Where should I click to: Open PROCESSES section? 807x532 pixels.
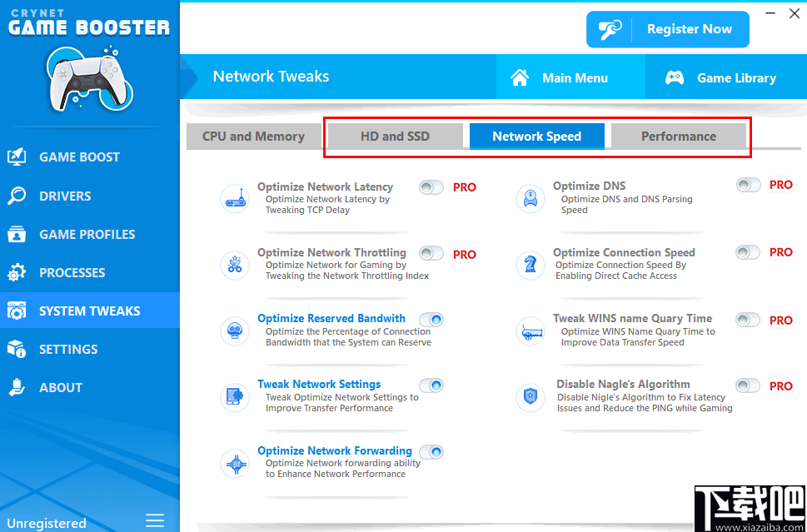pos(90,273)
